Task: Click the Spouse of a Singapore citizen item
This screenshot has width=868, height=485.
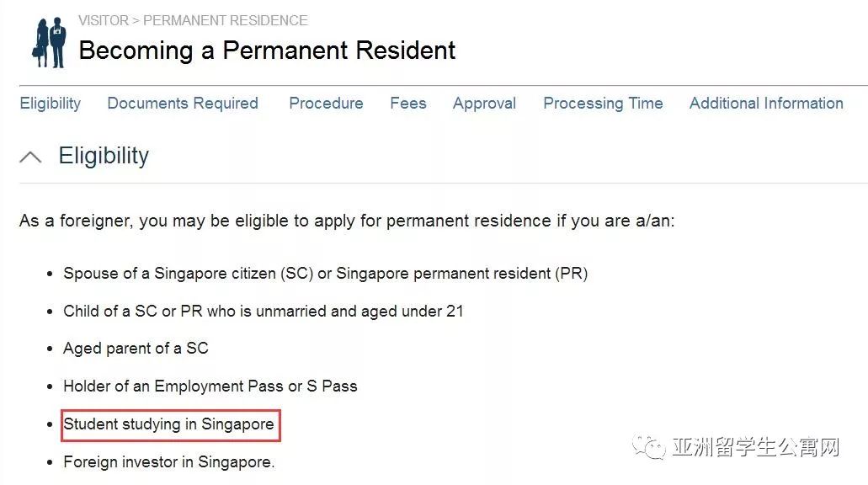Action: coord(325,274)
